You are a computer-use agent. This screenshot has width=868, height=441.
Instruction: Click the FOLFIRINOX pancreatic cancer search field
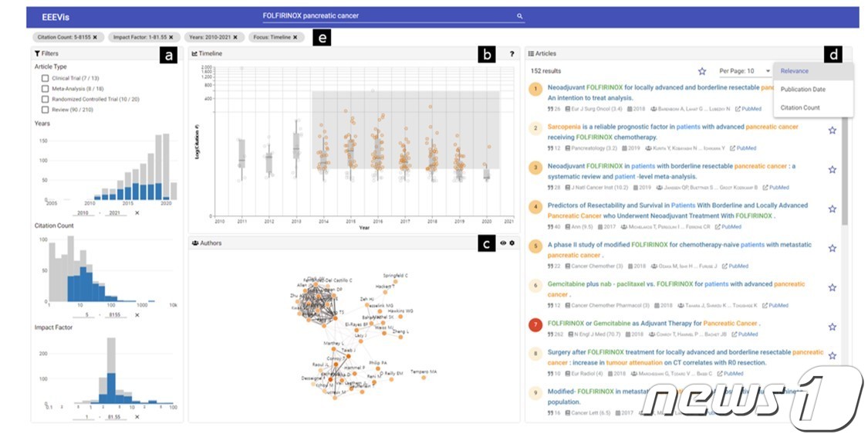coord(386,16)
